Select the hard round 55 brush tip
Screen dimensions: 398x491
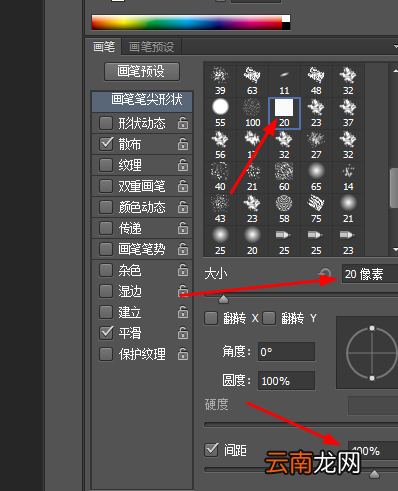point(220,113)
